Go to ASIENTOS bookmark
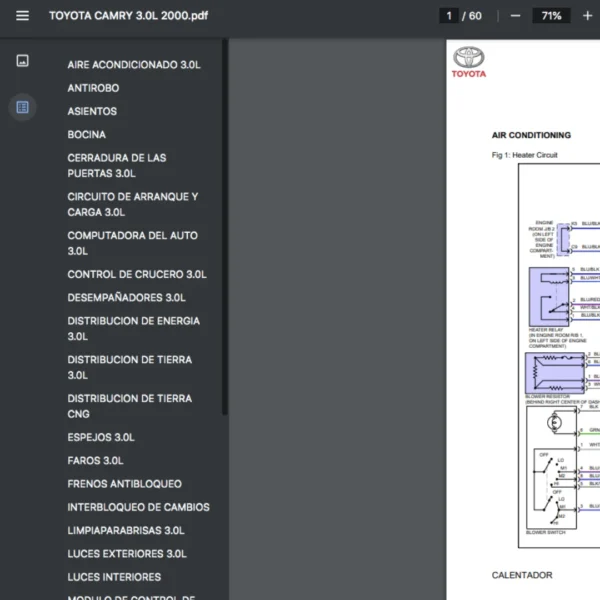The image size is (600, 600). [92, 111]
